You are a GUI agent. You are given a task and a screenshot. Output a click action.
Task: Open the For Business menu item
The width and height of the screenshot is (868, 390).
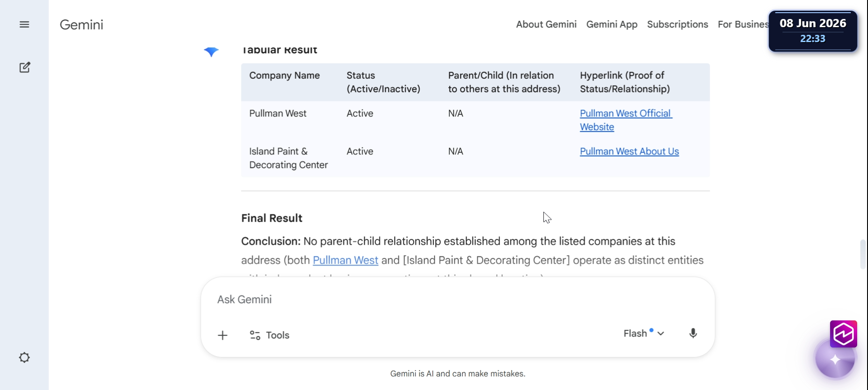(743, 24)
